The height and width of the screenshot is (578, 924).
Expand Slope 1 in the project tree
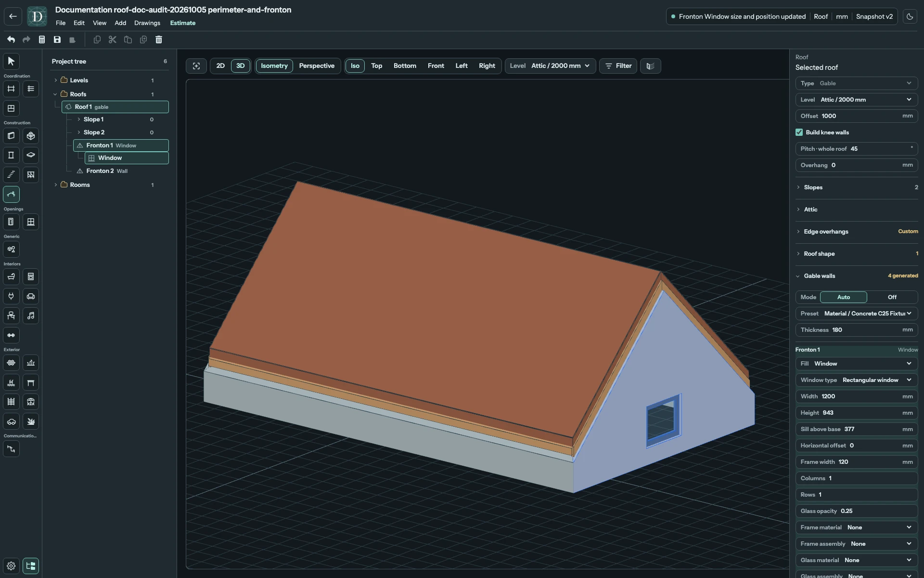79,119
